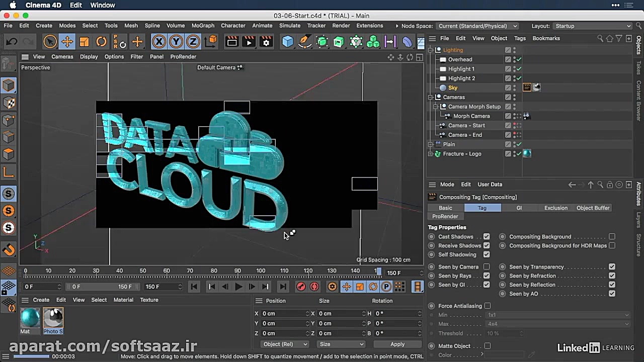Switch to the Object Buffer tab

(593, 208)
